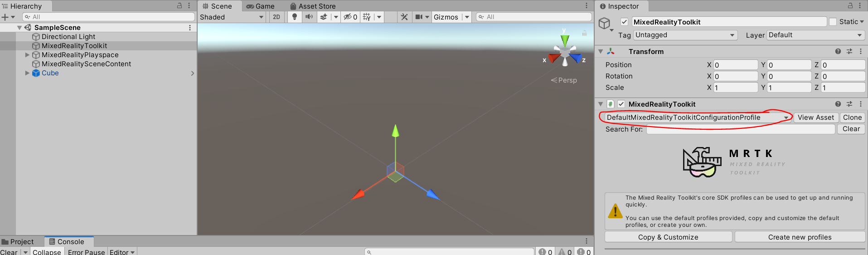The height and width of the screenshot is (255, 868).
Task: Open Transform presets icon
Action: (x=849, y=52)
